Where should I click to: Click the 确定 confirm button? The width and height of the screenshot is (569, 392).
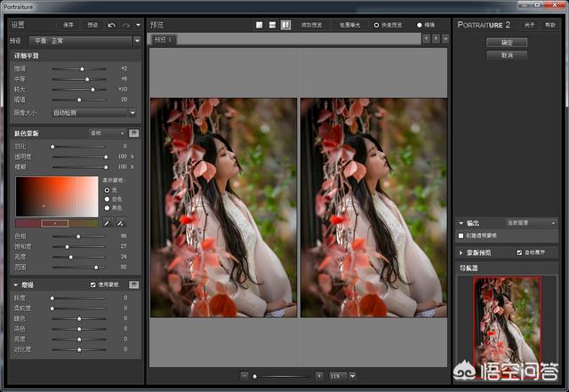[x=508, y=42]
